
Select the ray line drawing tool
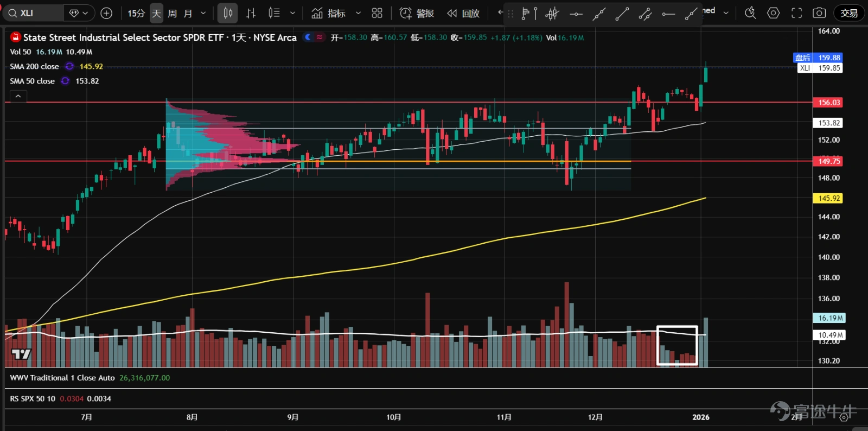coord(691,14)
